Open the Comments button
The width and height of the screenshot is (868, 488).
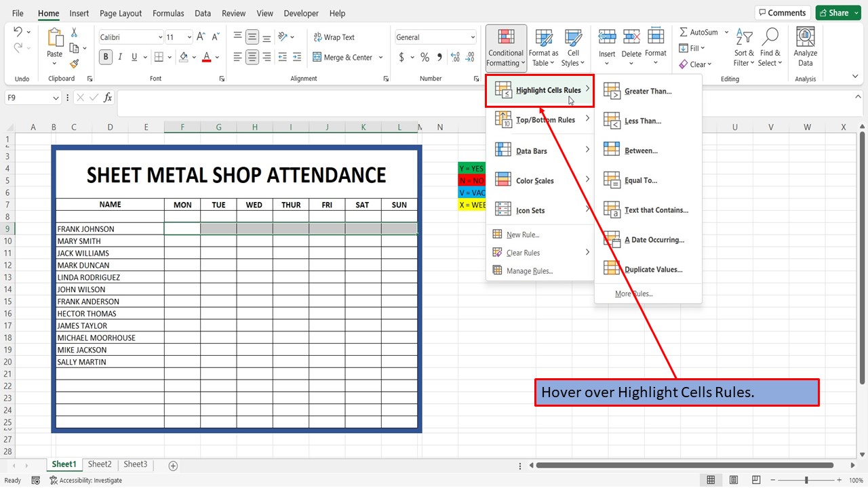782,13
